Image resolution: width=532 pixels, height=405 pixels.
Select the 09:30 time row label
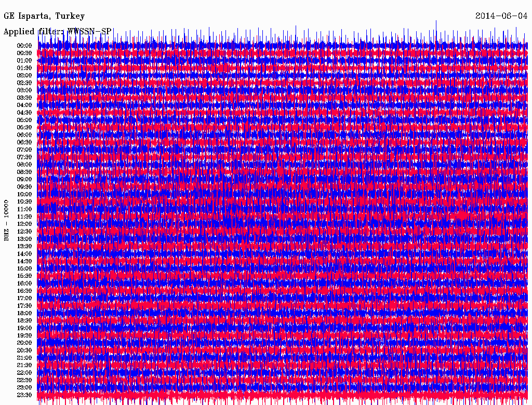tap(24, 186)
